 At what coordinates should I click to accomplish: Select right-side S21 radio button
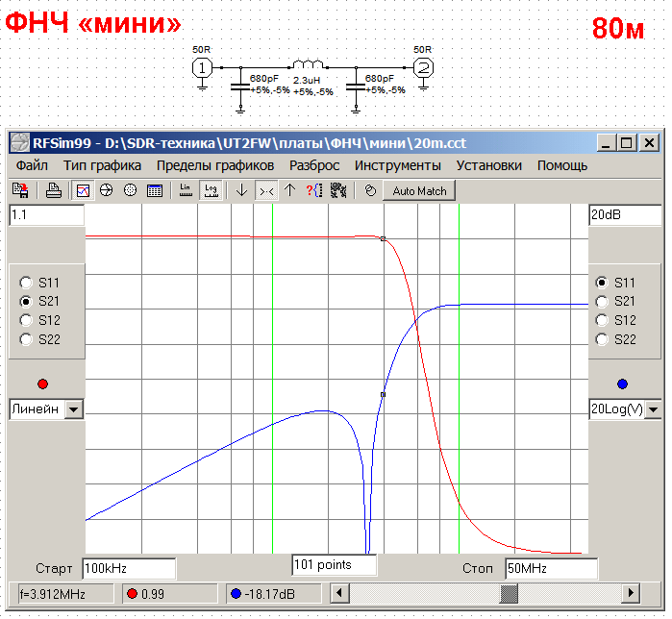pyautogui.click(x=602, y=302)
